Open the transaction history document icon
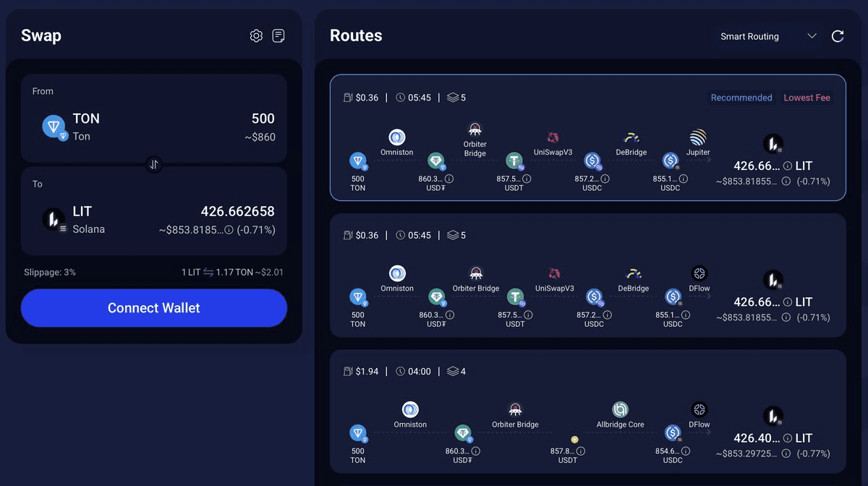Screen dimensions: 868x486 [278, 35]
